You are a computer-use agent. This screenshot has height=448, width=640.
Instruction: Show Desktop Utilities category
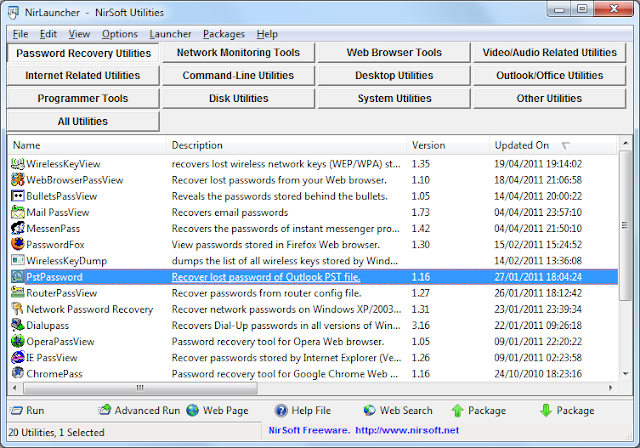pos(394,75)
